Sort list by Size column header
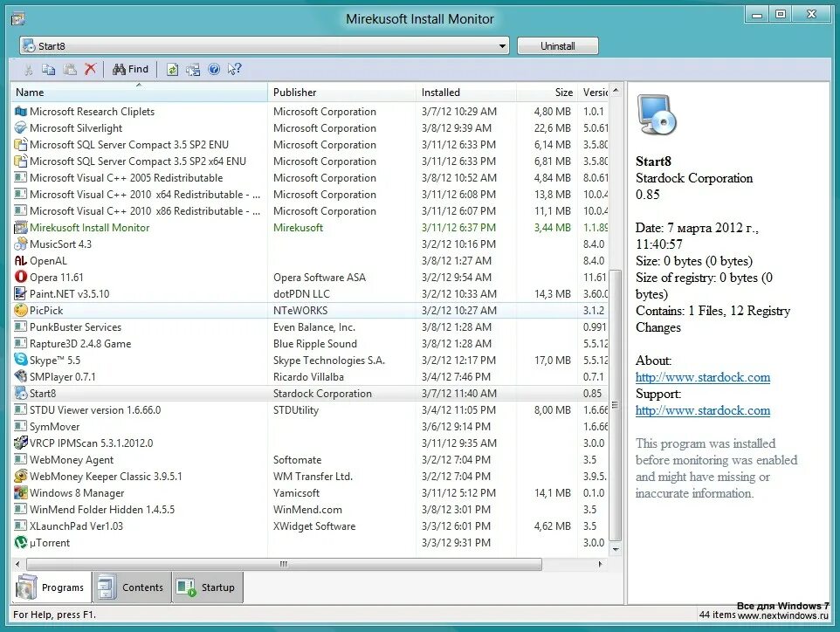 [x=547, y=93]
